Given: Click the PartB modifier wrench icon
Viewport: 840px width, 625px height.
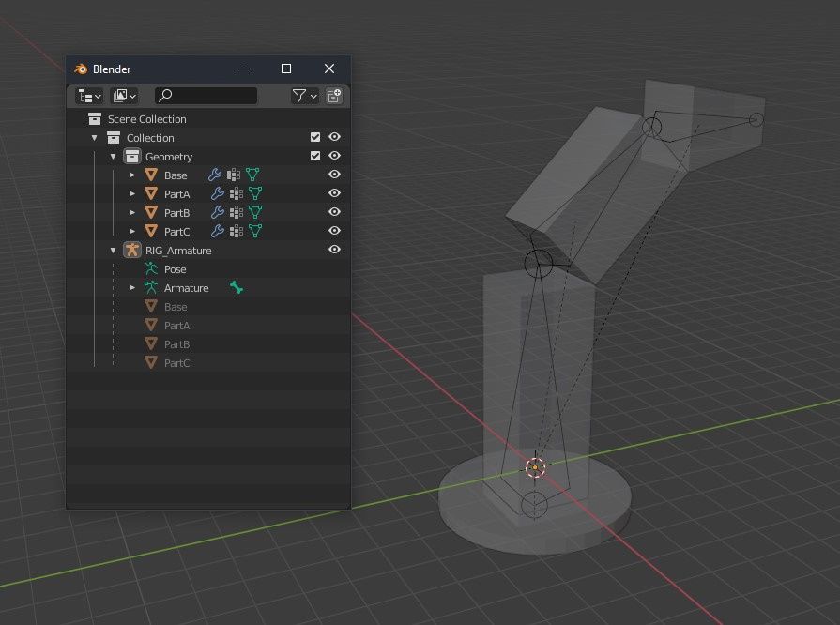Looking at the screenshot, I should point(218,212).
